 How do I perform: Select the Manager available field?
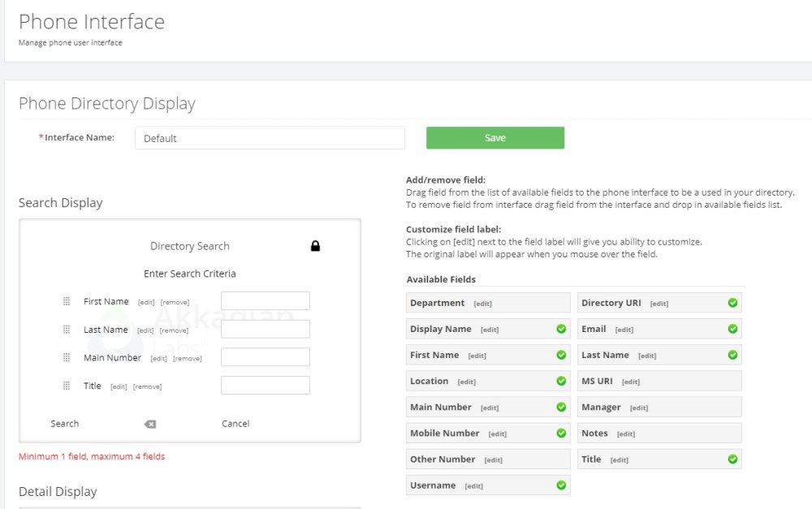659,407
